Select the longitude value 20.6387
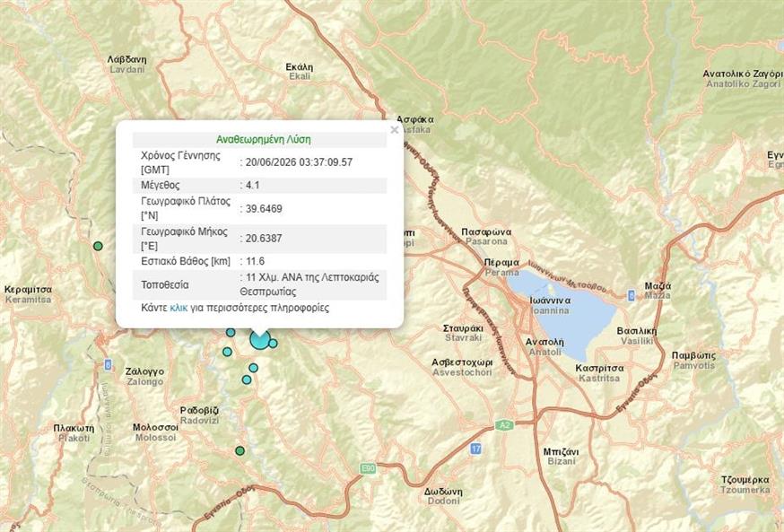 [x=264, y=239]
